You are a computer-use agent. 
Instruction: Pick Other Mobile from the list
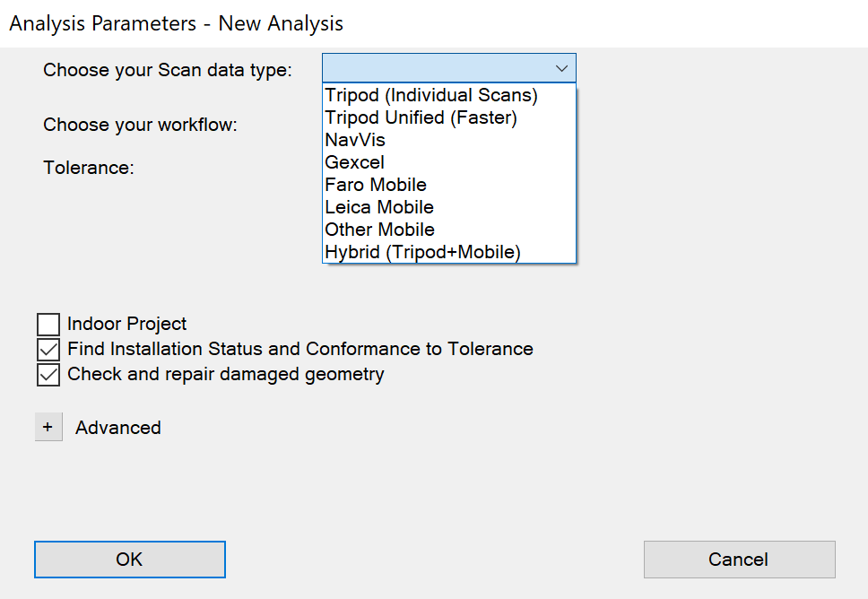(379, 230)
